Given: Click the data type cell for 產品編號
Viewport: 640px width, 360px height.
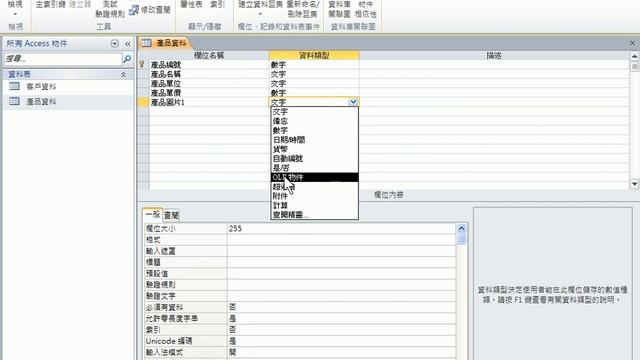Looking at the screenshot, I should pyautogui.click(x=314, y=64).
